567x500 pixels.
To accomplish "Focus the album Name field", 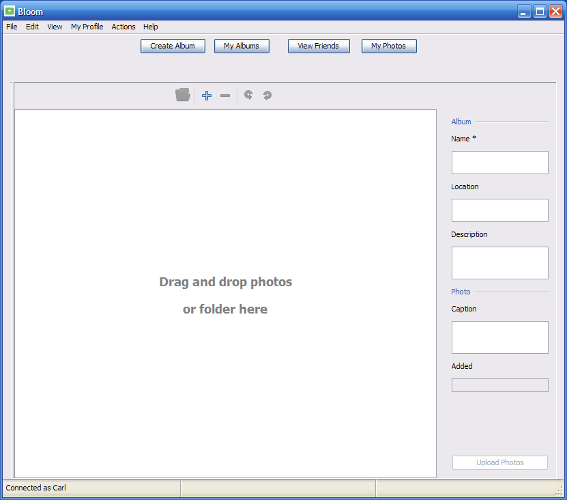I will (x=500, y=162).
